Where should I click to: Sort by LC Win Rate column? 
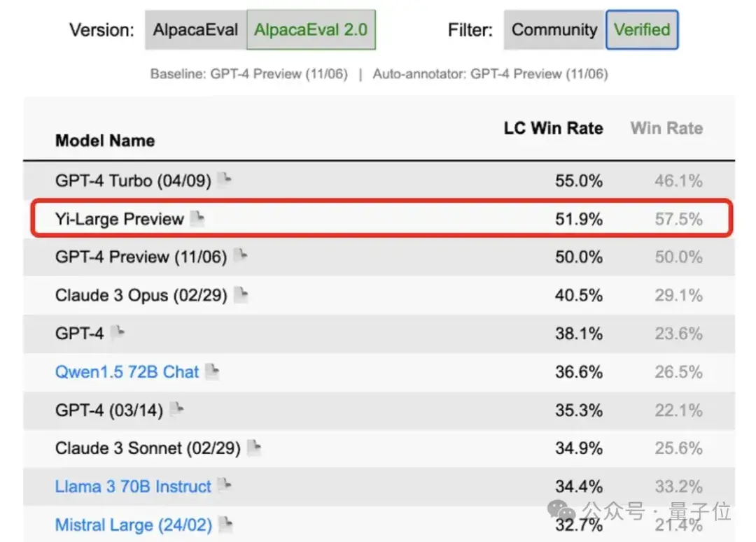[553, 129]
